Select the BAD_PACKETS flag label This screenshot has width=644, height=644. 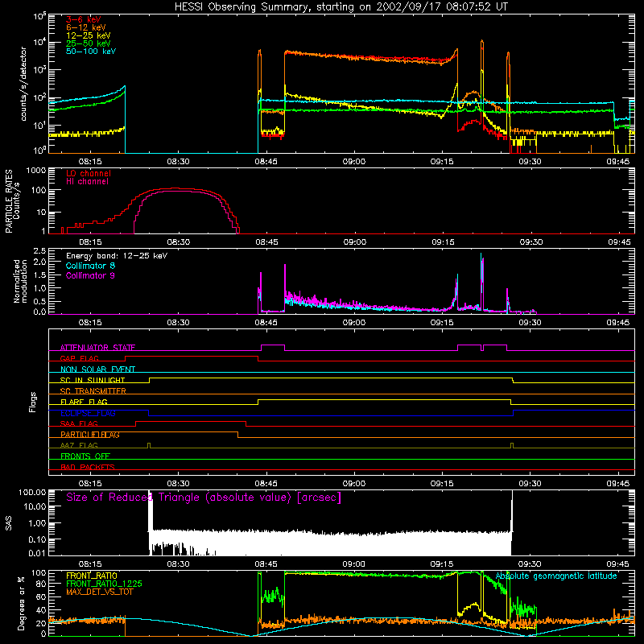click(x=88, y=467)
